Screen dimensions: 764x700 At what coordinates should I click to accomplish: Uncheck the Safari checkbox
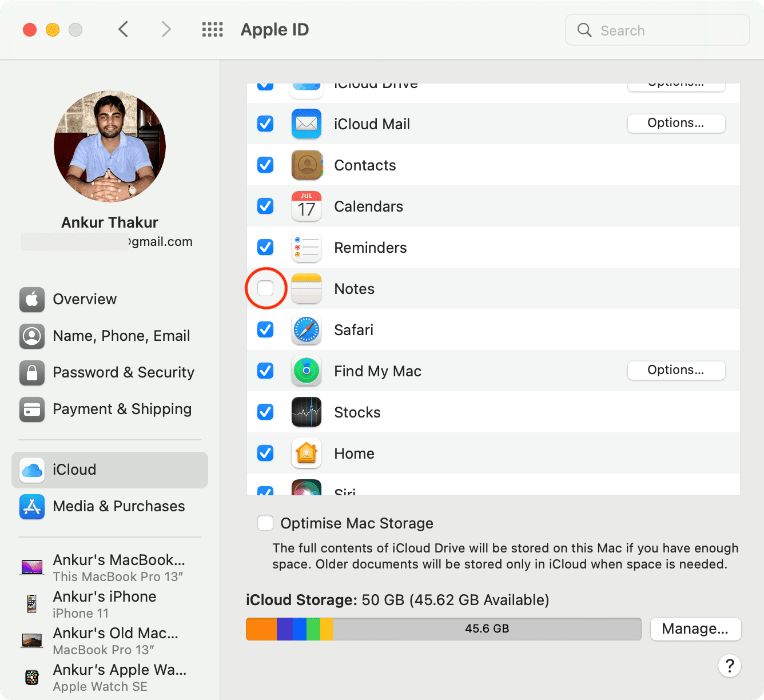(265, 329)
